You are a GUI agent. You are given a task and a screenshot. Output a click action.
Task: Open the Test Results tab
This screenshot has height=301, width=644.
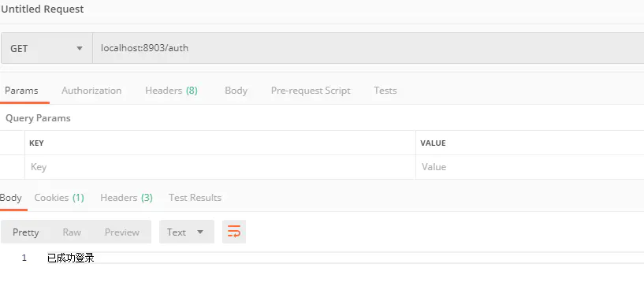[x=195, y=198]
